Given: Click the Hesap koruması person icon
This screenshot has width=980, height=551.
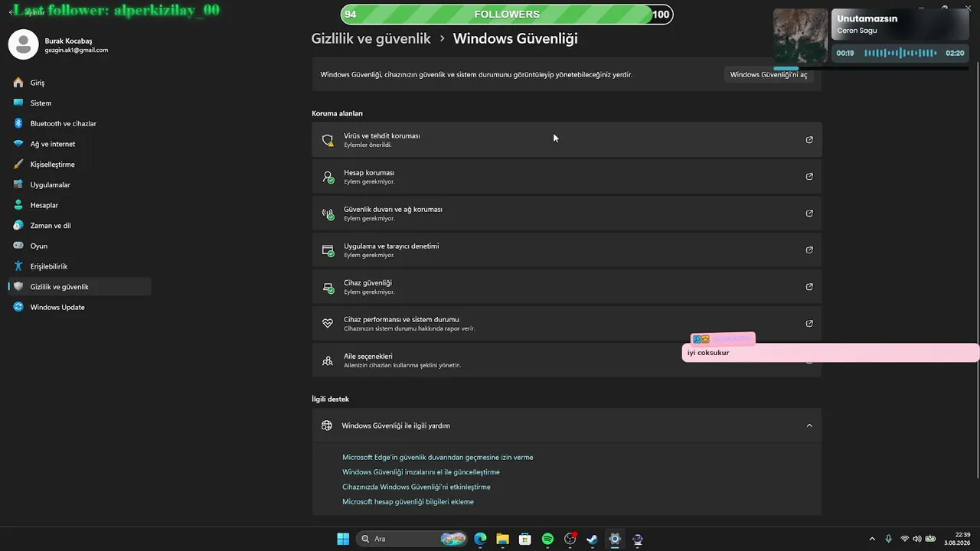Looking at the screenshot, I should click(x=328, y=177).
